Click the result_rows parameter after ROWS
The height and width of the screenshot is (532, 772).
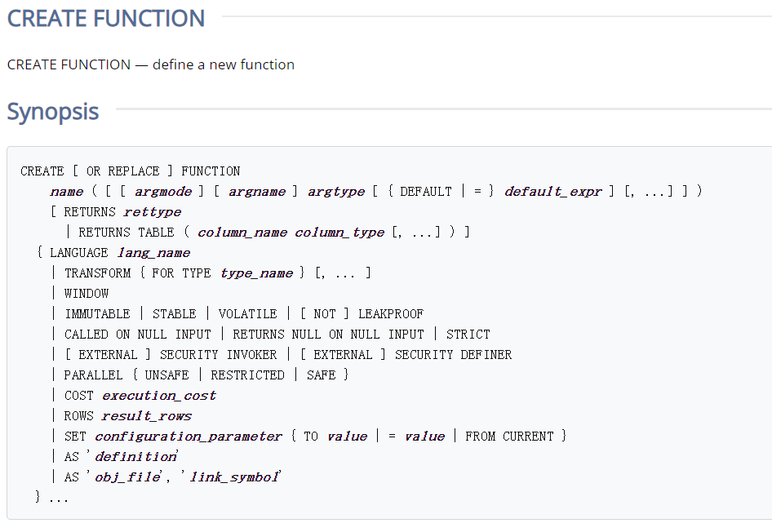coord(147,416)
